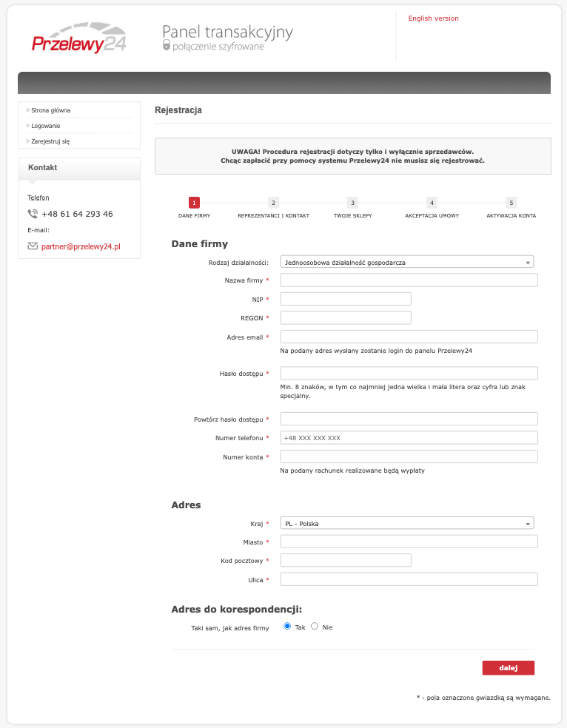Go to step 2 Reprezentanci i Kontakt
The height and width of the screenshot is (728, 567).
(273, 203)
